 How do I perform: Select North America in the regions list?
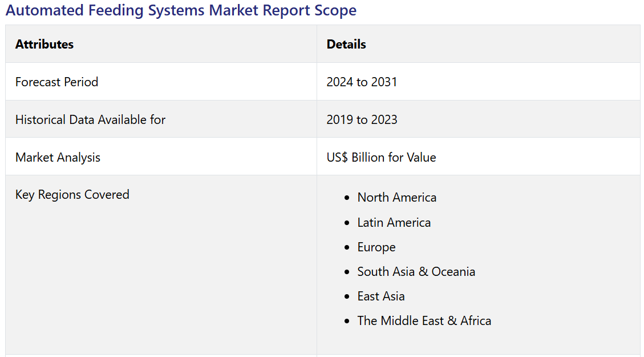(396, 197)
